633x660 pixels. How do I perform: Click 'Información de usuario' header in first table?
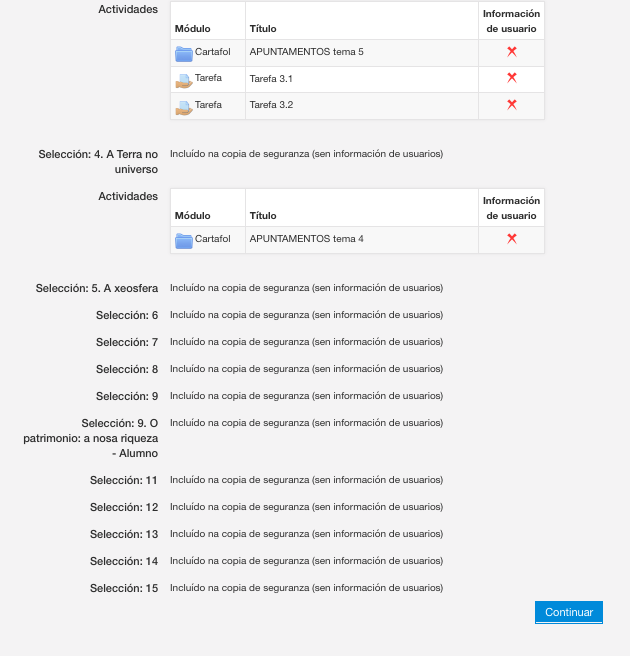(511, 21)
